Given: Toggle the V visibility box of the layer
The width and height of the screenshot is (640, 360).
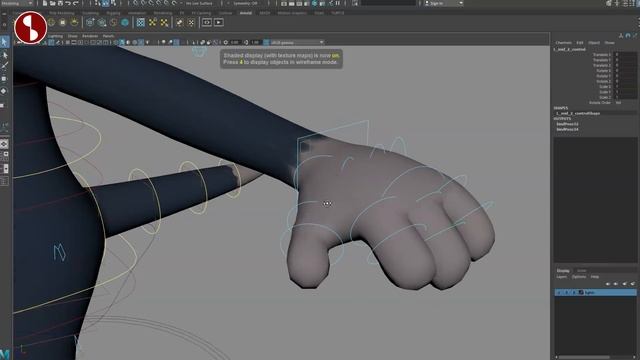Looking at the screenshot, I should pyautogui.click(x=560, y=293).
